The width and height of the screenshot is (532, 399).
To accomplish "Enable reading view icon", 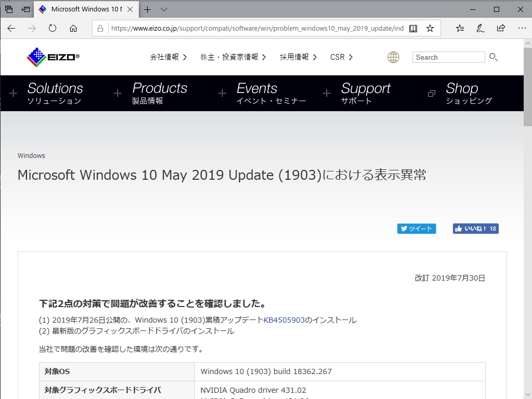I will point(413,29).
